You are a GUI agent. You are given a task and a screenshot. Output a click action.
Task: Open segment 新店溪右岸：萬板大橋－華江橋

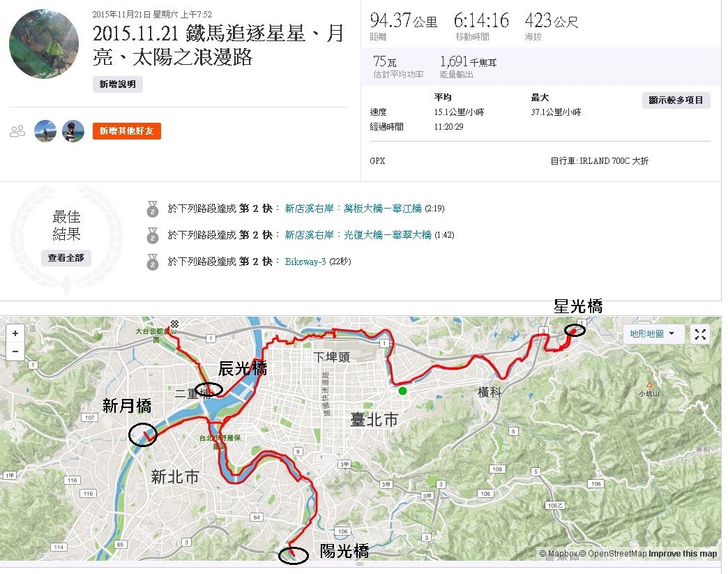(353, 209)
